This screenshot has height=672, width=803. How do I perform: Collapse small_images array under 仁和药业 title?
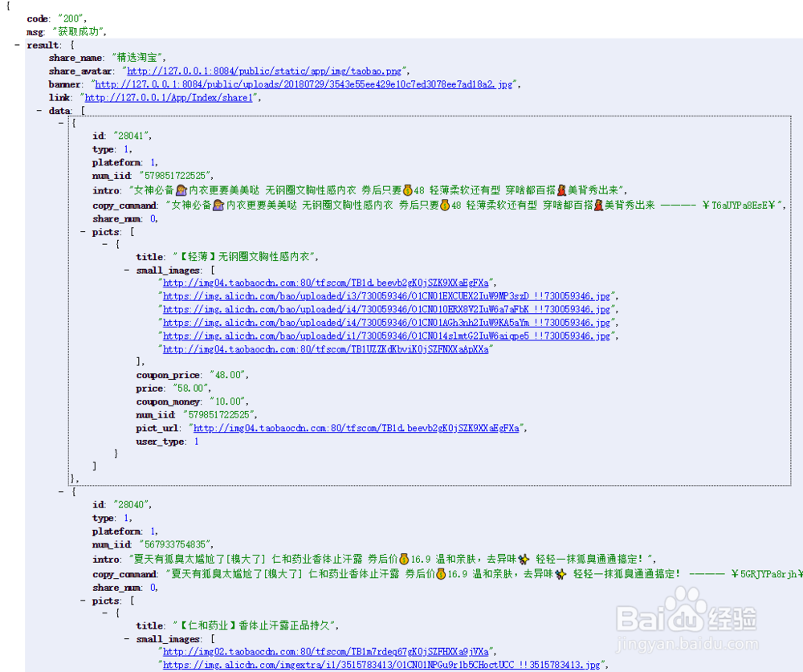127,639
